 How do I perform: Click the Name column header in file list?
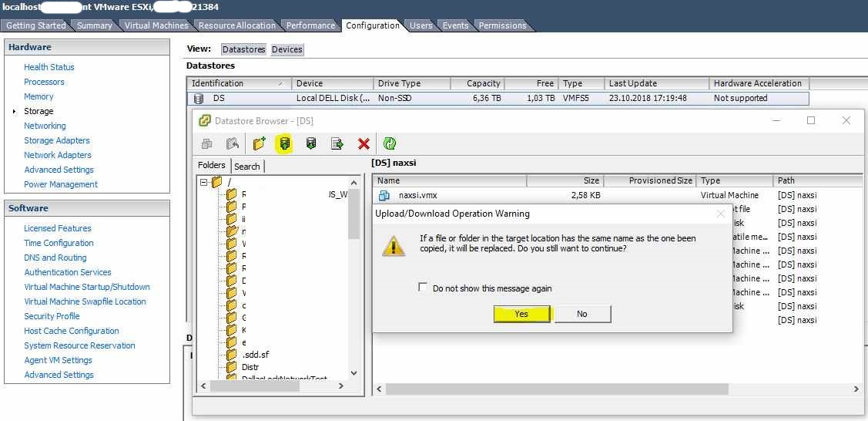click(x=450, y=180)
